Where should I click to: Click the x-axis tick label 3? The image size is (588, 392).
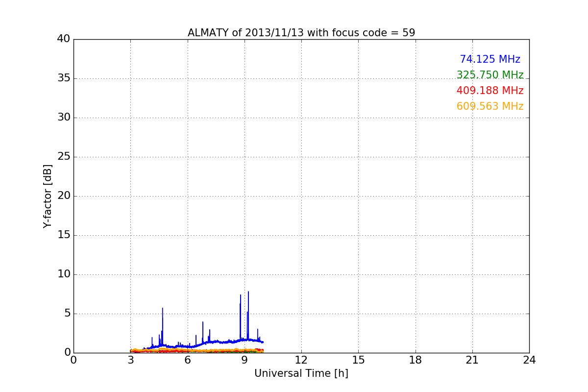[x=130, y=360]
